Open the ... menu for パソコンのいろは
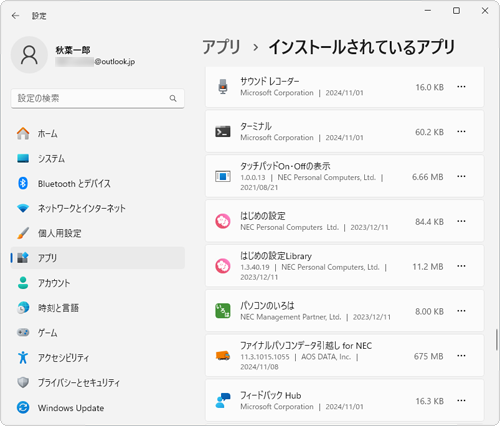This screenshot has height=426, width=500. [x=461, y=311]
